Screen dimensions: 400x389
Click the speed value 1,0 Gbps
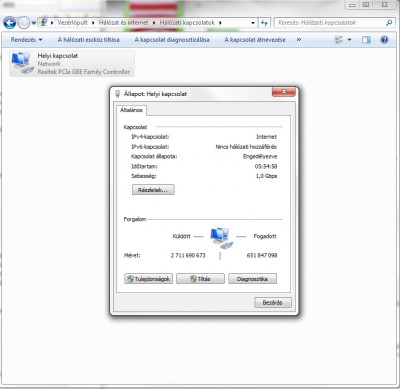(x=266, y=176)
